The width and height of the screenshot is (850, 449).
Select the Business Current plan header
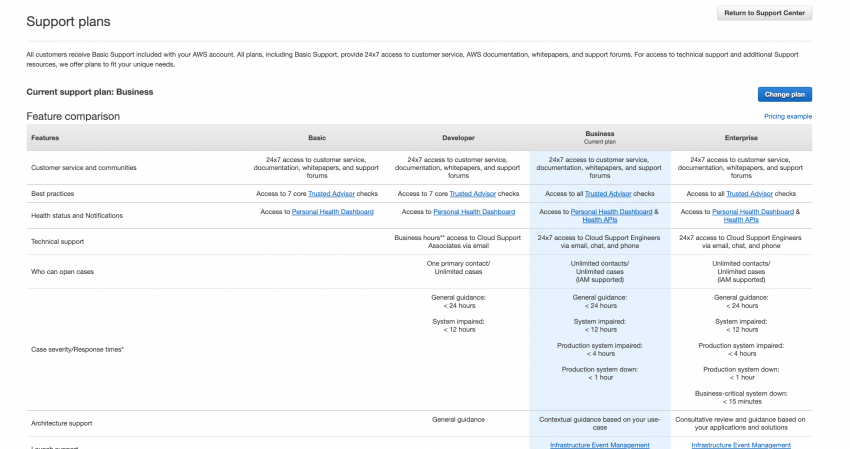pyautogui.click(x=600, y=138)
